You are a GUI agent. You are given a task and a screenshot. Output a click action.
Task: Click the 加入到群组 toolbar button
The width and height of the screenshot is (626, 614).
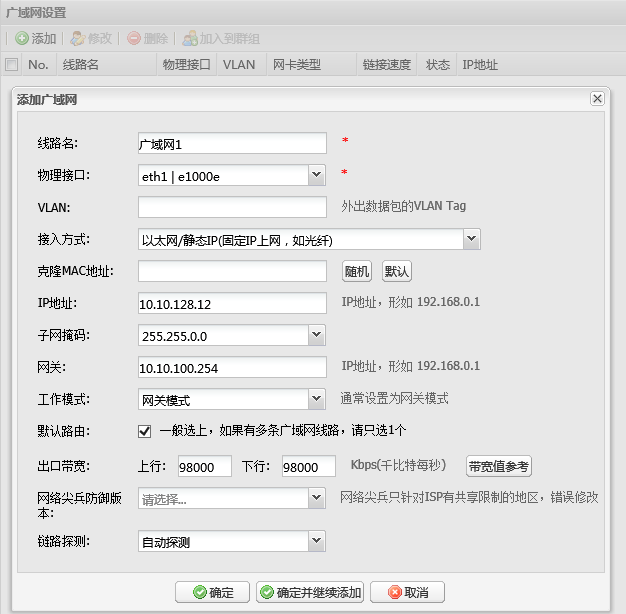(x=220, y=38)
